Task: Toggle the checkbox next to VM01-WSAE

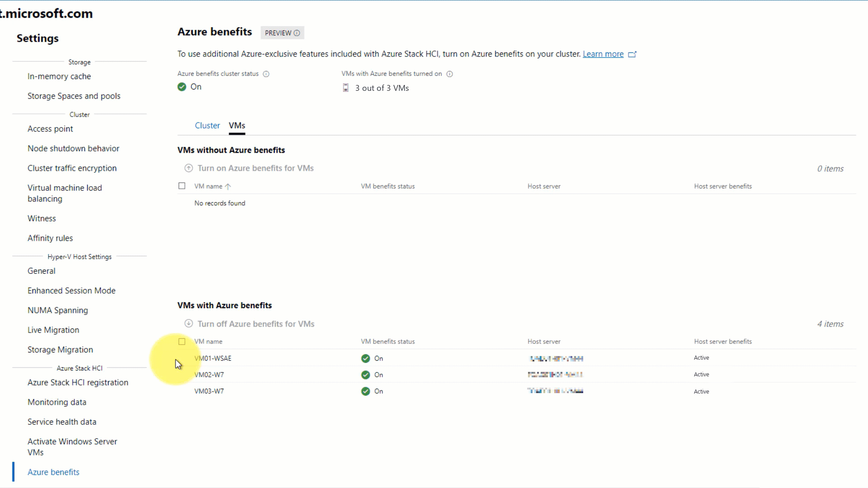Action: [182, 357]
